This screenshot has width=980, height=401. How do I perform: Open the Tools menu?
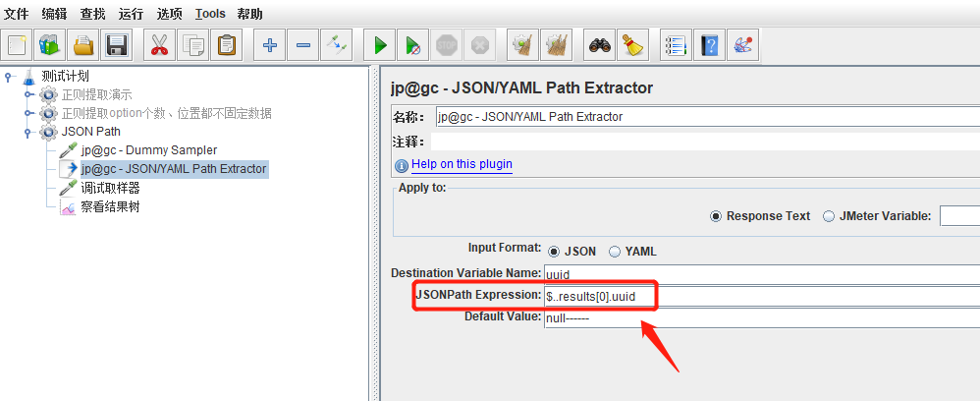pyautogui.click(x=210, y=14)
